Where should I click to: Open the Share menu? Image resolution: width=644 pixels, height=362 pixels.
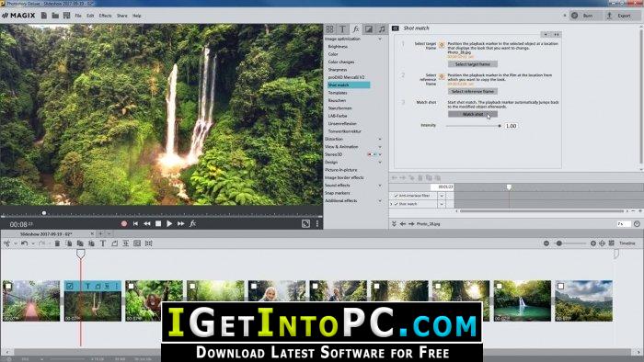[122, 16]
